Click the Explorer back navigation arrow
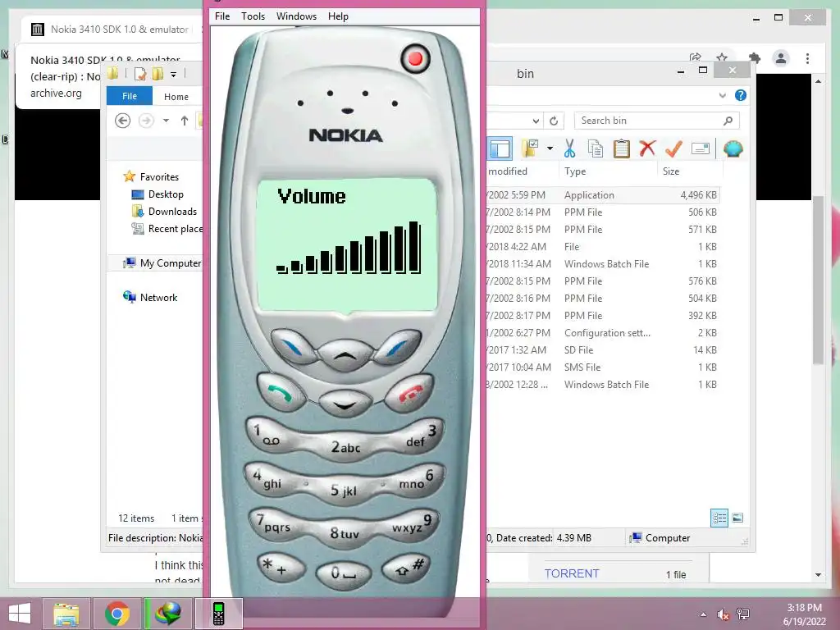Image resolution: width=840 pixels, height=630 pixels. (x=123, y=121)
